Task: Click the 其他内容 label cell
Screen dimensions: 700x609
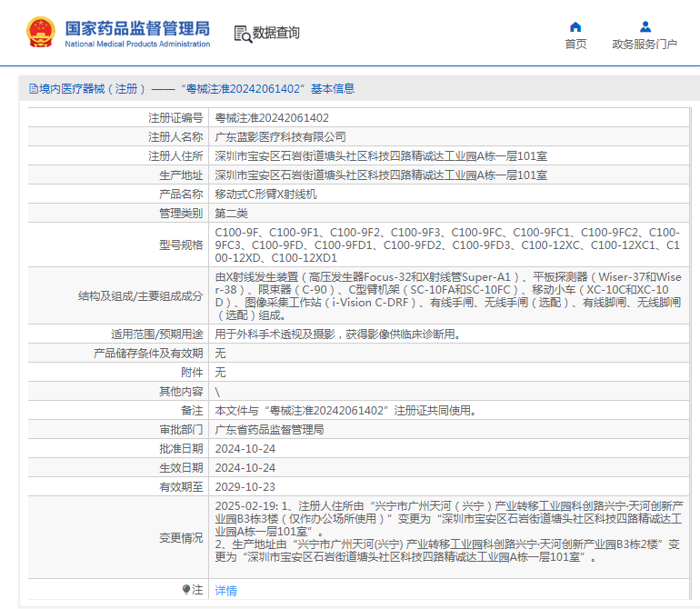Action: point(118,392)
